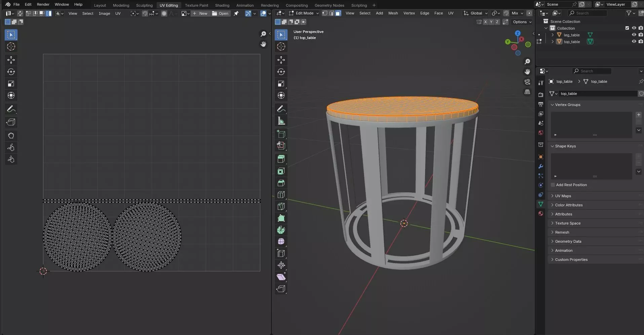Switch to Texture Paint workspace
The width and height of the screenshot is (644, 335).
point(196,5)
